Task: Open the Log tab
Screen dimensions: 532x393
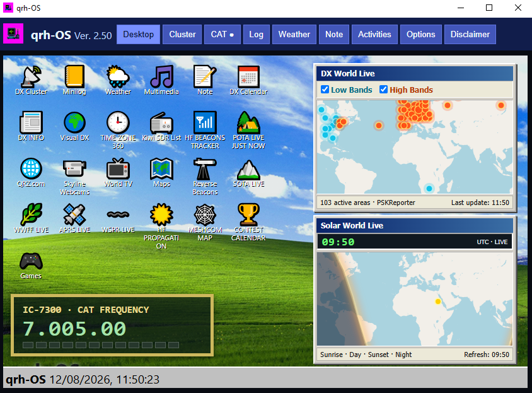Action: coord(256,34)
